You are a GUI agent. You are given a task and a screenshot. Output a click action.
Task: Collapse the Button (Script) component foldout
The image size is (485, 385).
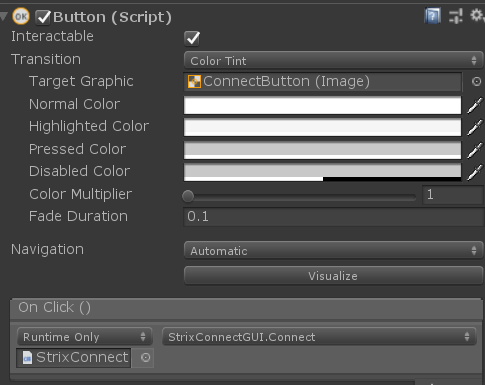pos(4,16)
